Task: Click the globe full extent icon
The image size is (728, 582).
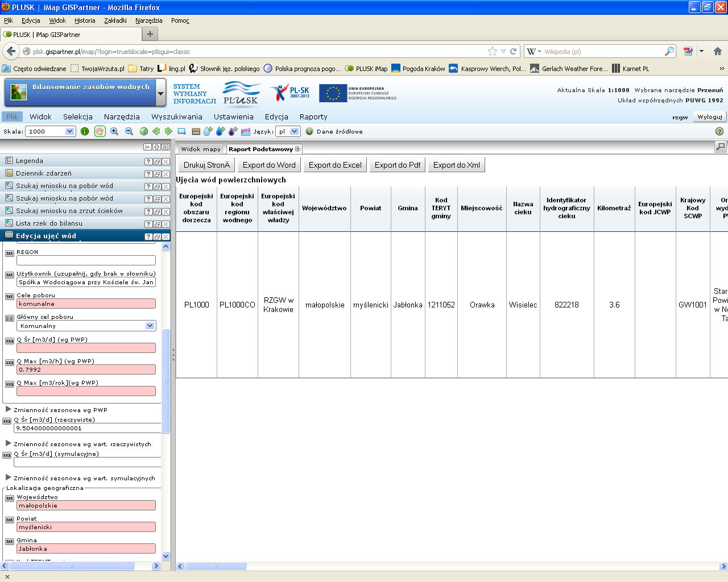Action: (144, 131)
